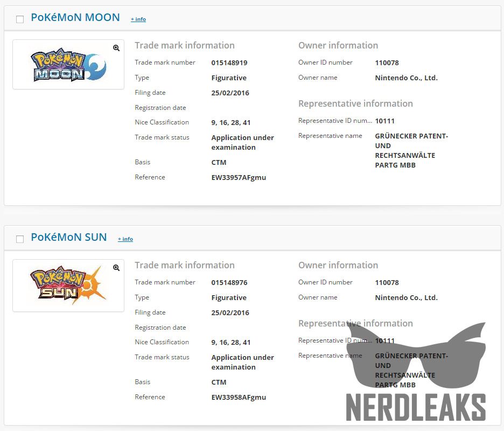Click the magnifier icon on Pokémon Sun logo
Image resolution: width=504 pixels, height=431 pixels.
pyautogui.click(x=116, y=268)
